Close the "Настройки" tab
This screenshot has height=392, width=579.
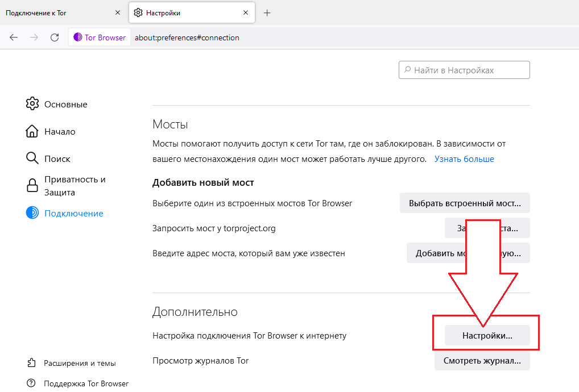coord(246,12)
